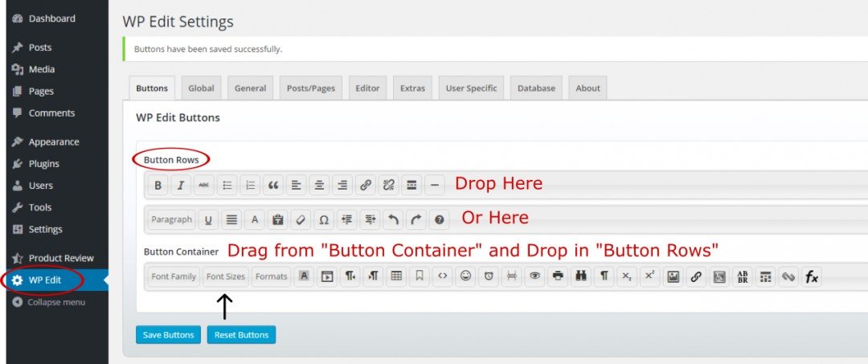Click the Page break button
This screenshot has height=364, width=868.
point(511,276)
